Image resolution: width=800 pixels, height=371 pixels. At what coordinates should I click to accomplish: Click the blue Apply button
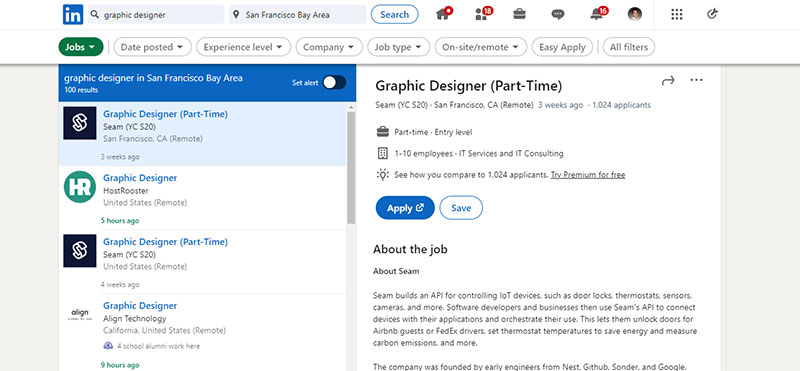[405, 208]
